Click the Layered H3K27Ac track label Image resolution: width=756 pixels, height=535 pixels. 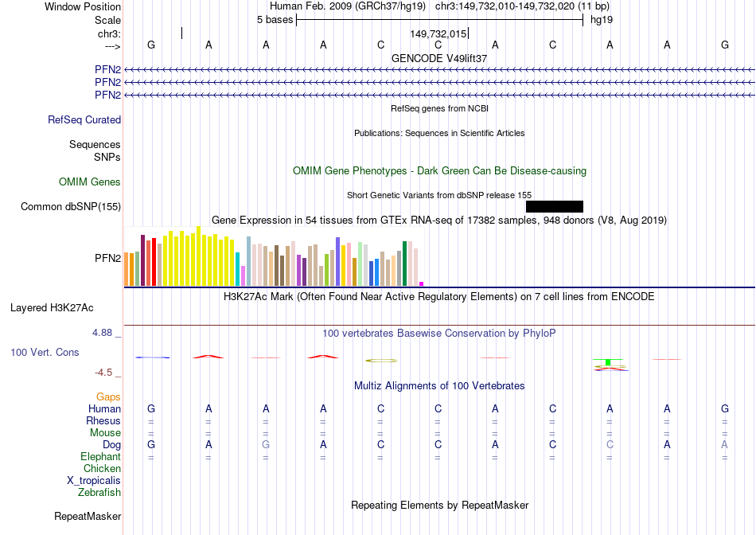click(x=52, y=308)
